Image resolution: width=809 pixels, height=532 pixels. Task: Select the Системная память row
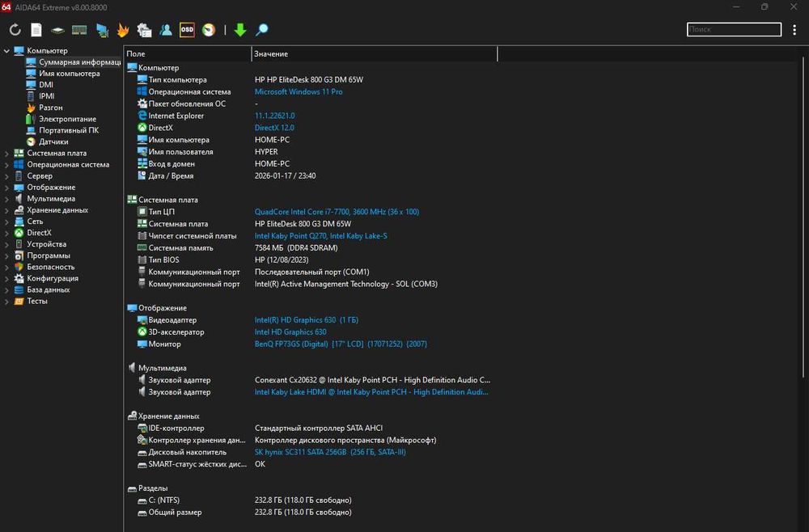[311, 248]
